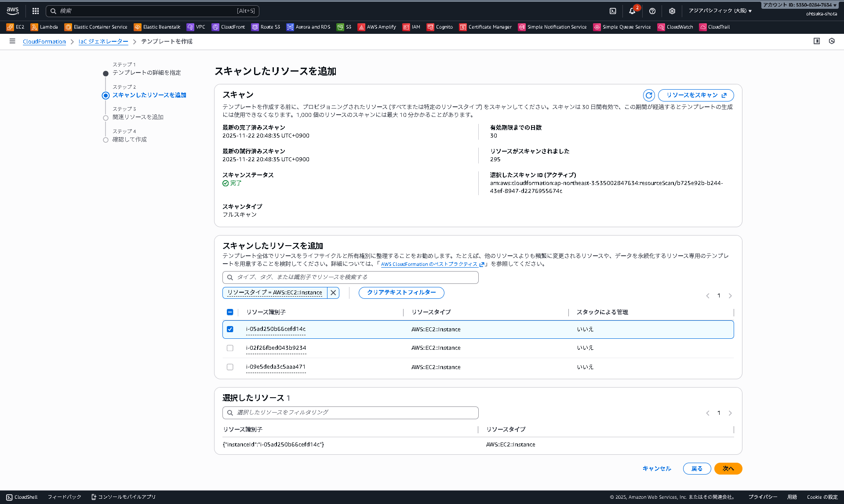Open the navigation with the hamburger menu
The height and width of the screenshot is (504, 844).
point(12,41)
